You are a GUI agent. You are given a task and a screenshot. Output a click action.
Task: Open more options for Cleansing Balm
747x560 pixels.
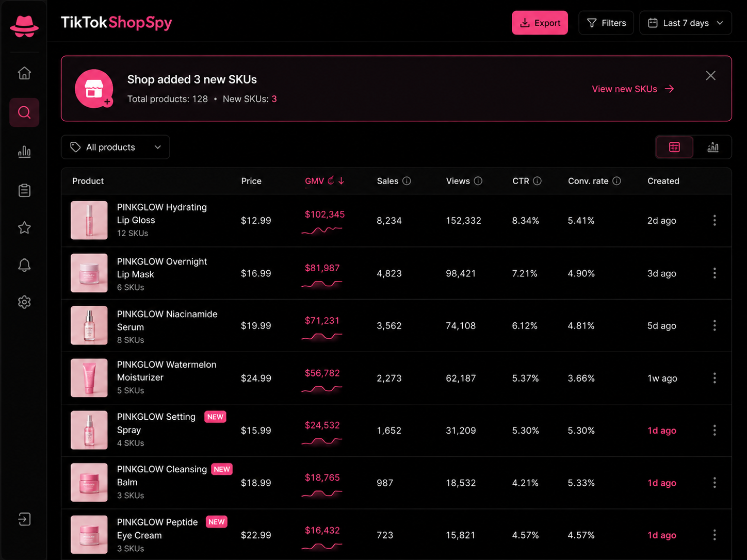coord(714,483)
